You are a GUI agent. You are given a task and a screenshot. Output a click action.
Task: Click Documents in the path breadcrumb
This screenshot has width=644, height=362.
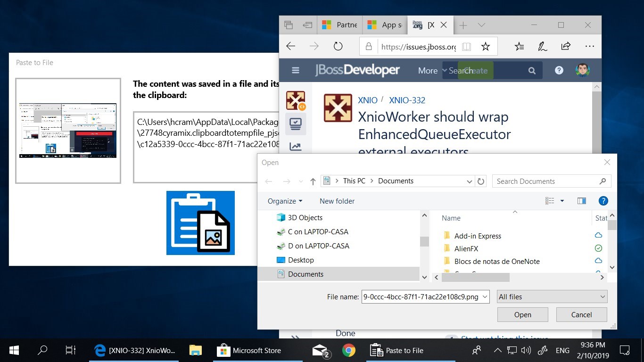pyautogui.click(x=396, y=181)
